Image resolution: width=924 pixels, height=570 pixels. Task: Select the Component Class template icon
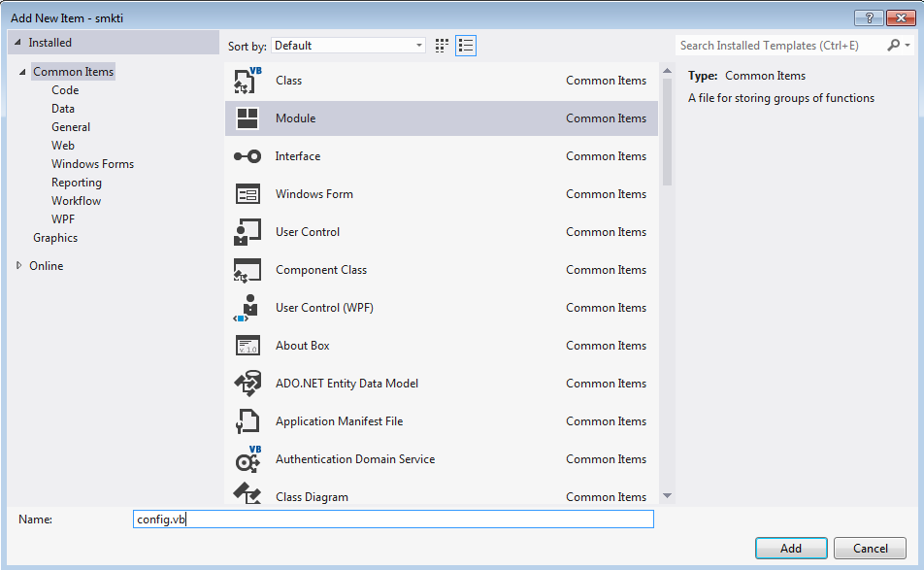click(247, 270)
